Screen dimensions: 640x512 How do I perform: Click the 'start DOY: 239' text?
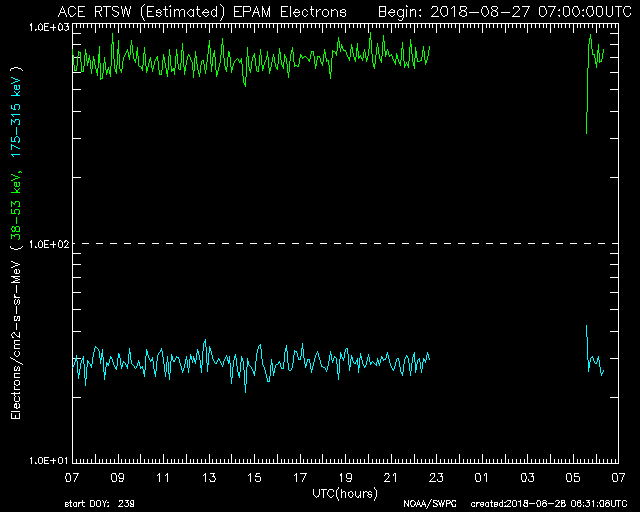[x=101, y=504]
